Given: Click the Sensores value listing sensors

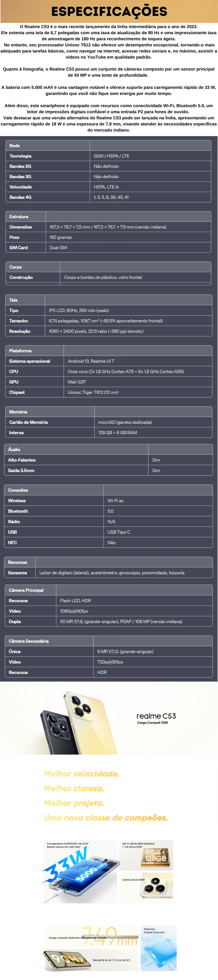Looking at the screenshot, I should click(x=112, y=573).
